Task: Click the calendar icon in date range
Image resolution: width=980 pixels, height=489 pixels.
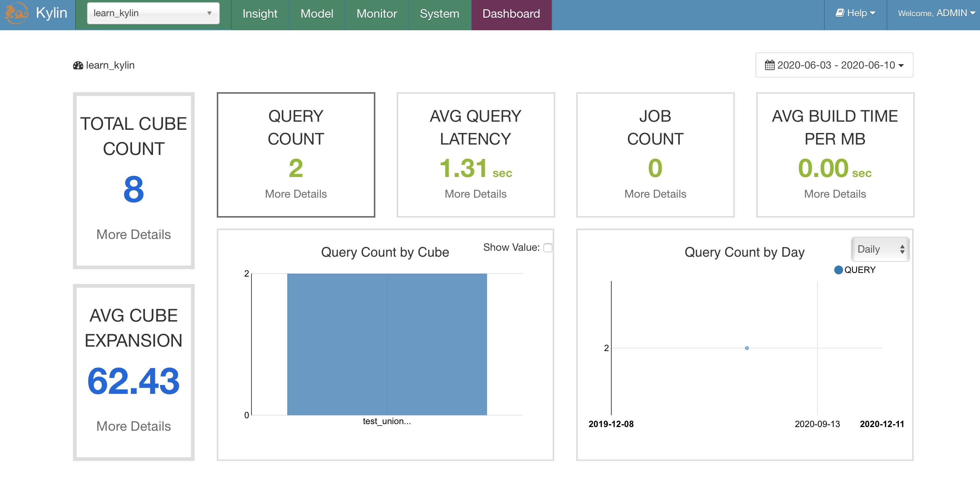Action: 769,65
